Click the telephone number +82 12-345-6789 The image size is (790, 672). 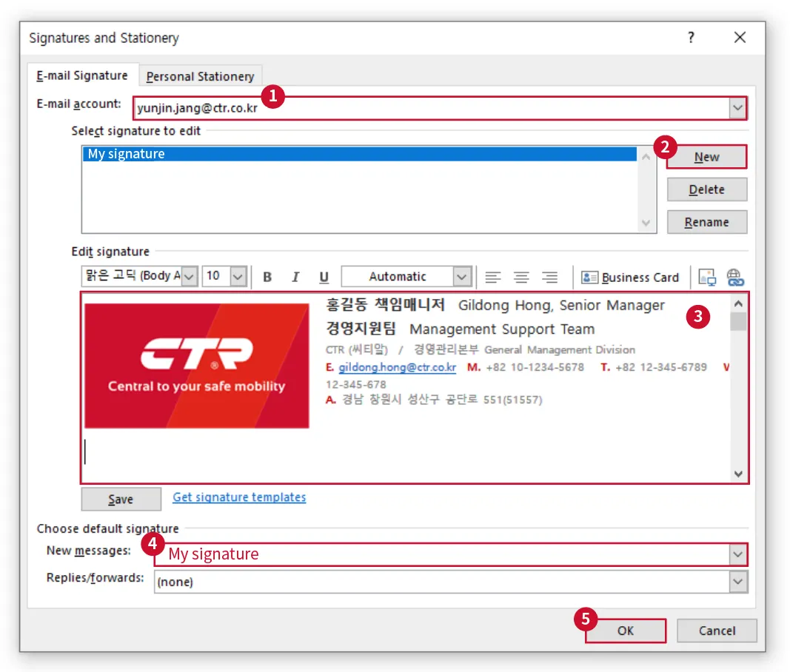(661, 367)
